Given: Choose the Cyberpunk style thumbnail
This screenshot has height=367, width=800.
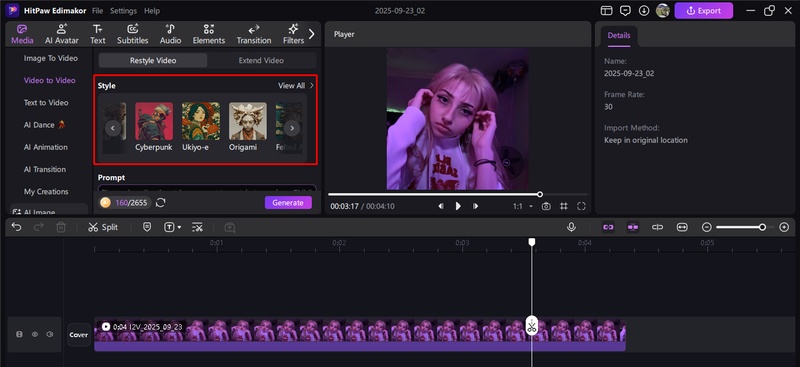Looking at the screenshot, I should pyautogui.click(x=154, y=121).
